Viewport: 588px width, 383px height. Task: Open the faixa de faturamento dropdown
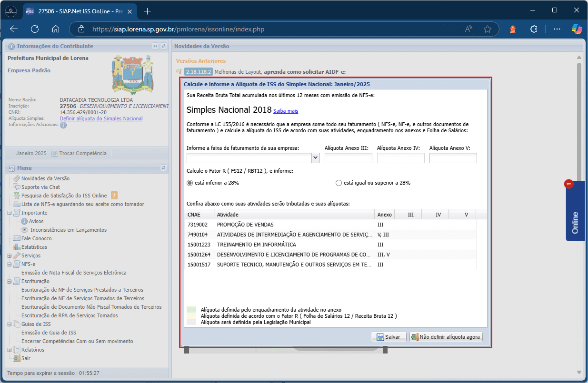point(315,158)
